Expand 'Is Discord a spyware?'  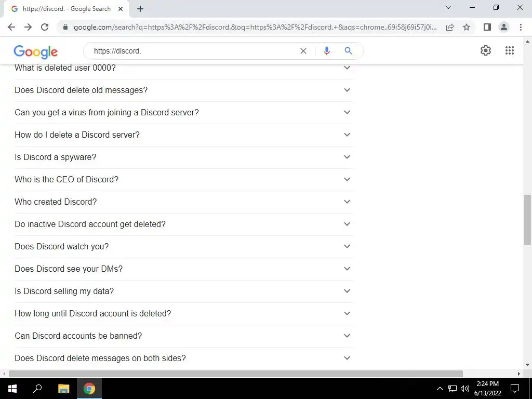(x=183, y=157)
